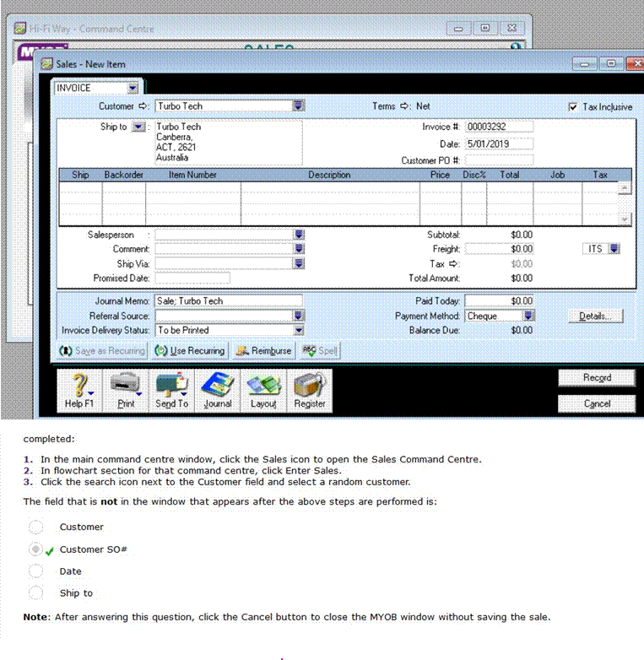Open the Layout icon
Image resolution: width=644 pixels, height=660 pixels.
[x=263, y=391]
